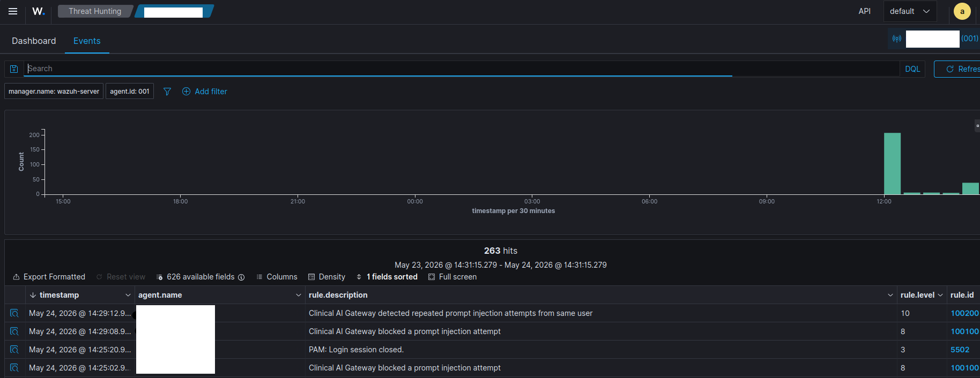Open the API link in header
The height and width of the screenshot is (378, 980).
click(864, 11)
